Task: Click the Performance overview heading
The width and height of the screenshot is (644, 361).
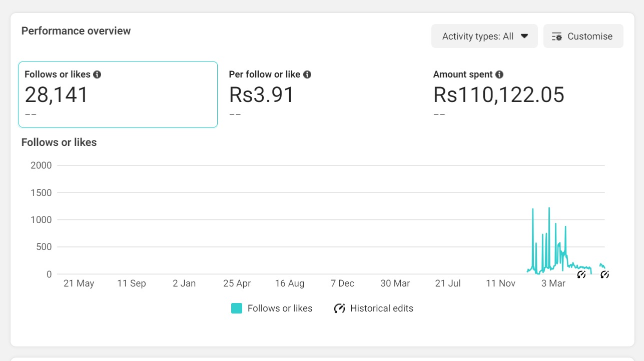Action: coord(76,31)
